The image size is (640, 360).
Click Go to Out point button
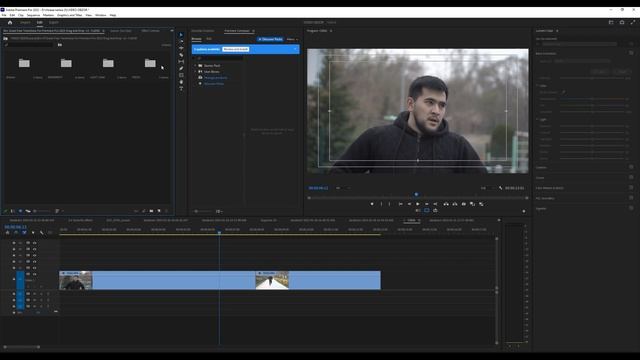435,204
